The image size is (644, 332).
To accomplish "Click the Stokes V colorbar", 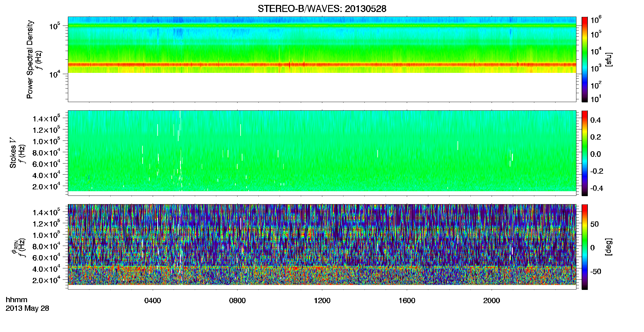I will tap(585, 153).
